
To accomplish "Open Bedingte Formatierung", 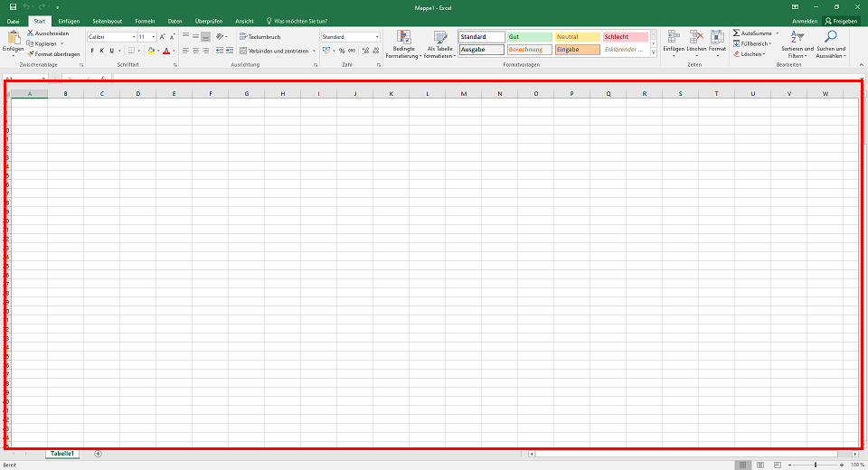I will click(403, 44).
